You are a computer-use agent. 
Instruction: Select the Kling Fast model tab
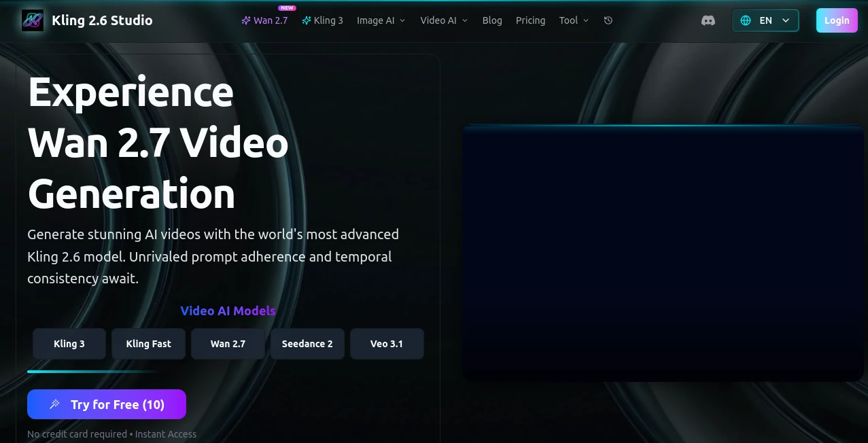pos(148,344)
